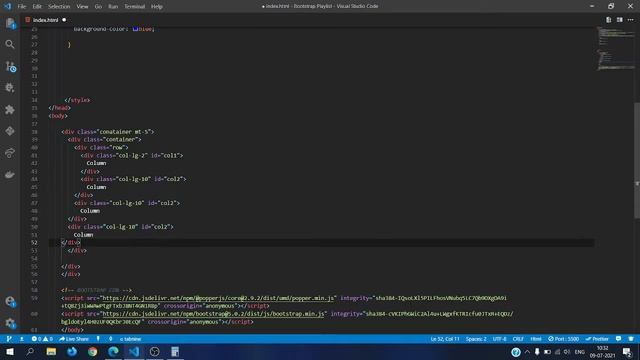640x360 pixels.
Task: Open the popper.min.js CDN link
Action: pos(218,298)
